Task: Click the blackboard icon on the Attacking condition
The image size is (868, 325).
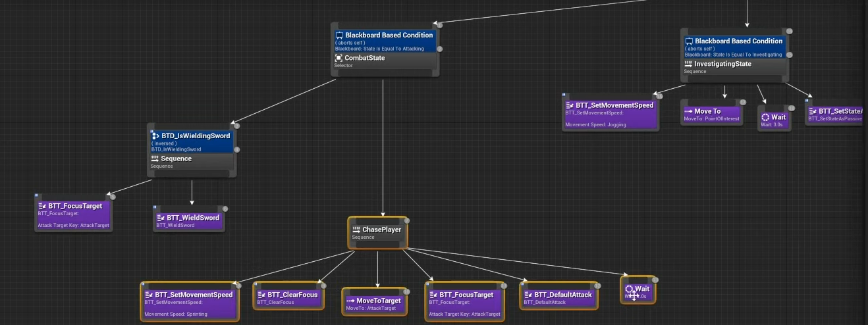Action: point(340,36)
